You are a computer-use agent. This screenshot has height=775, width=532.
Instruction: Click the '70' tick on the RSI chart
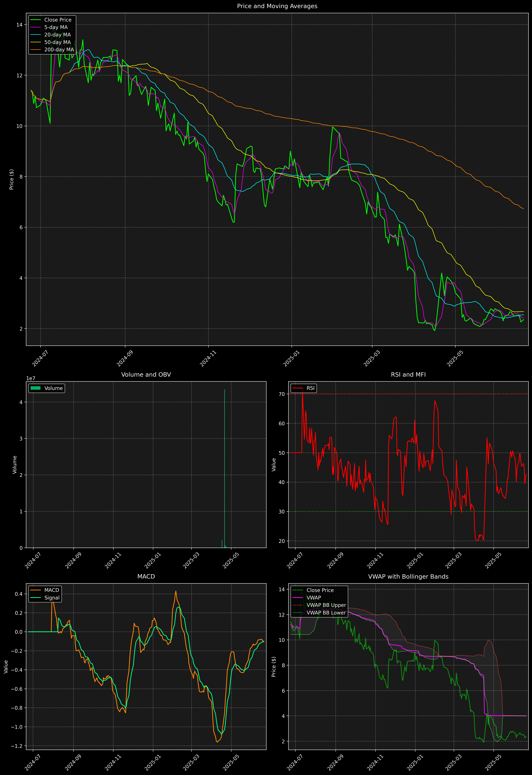click(282, 394)
